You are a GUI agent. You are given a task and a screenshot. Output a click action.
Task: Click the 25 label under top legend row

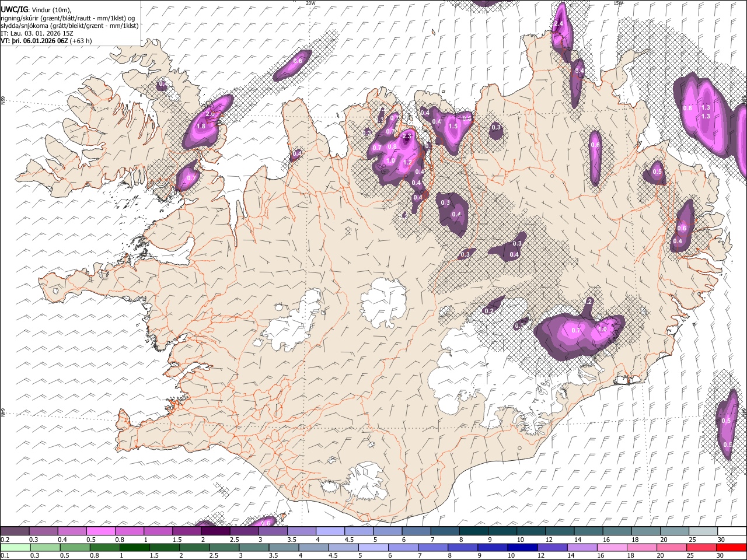tap(692, 540)
